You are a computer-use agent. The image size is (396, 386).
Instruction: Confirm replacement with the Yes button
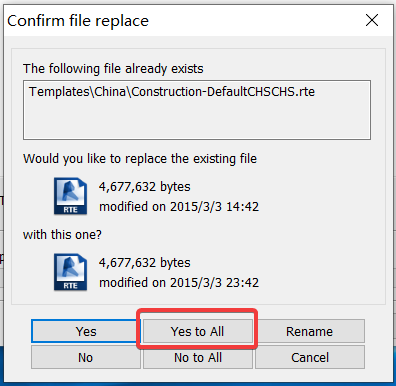click(86, 331)
